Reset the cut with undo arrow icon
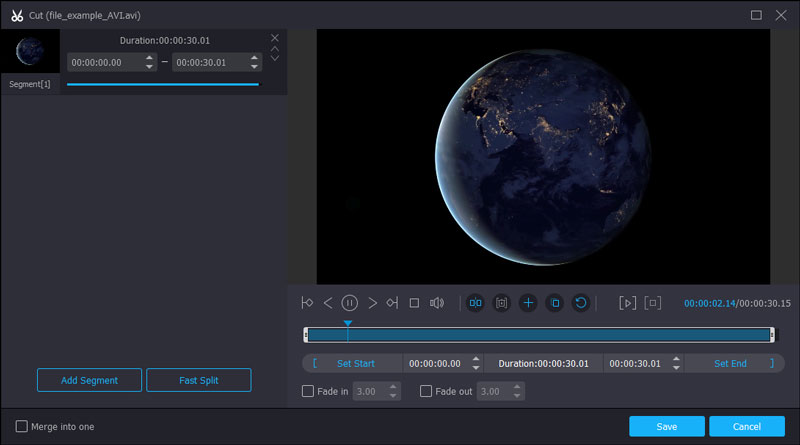 click(x=580, y=302)
